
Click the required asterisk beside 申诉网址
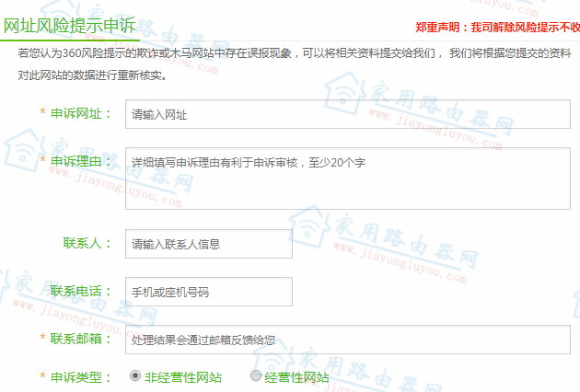(41, 113)
